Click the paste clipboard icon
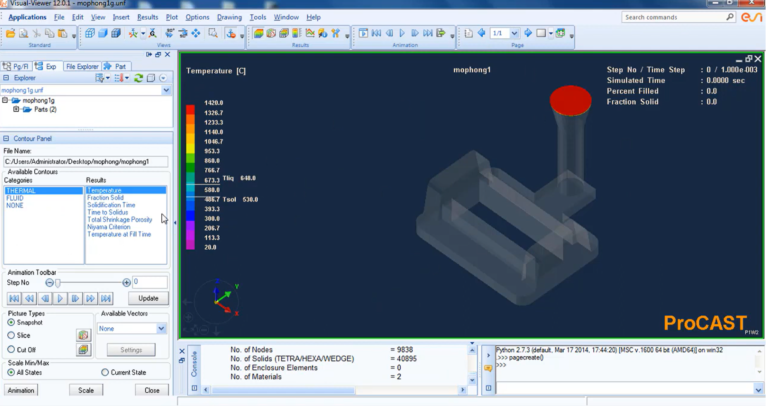Image resolution: width=768 pixels, height=406 pixels. tap(63, 33)
